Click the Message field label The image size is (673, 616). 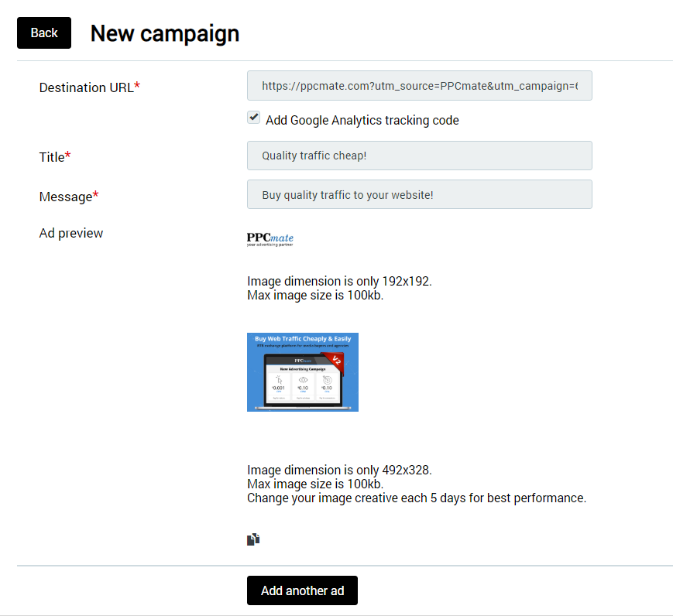pos(65,197)
